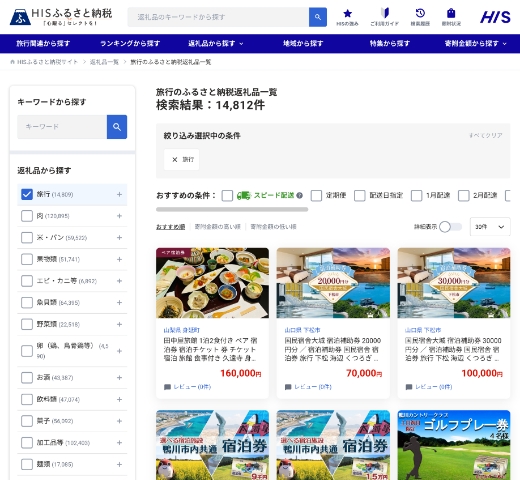Click review speech bubble icon for 70,000円 item
This screenshot has height=480, width=520.
click(x=288, y=387)
